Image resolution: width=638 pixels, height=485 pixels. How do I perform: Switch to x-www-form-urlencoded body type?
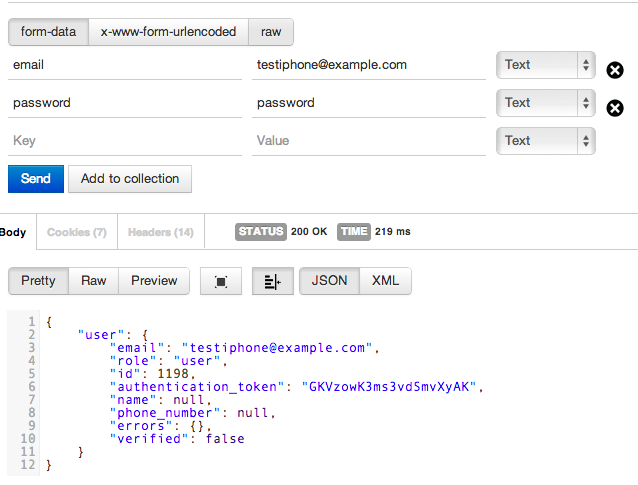click(168, 32)
